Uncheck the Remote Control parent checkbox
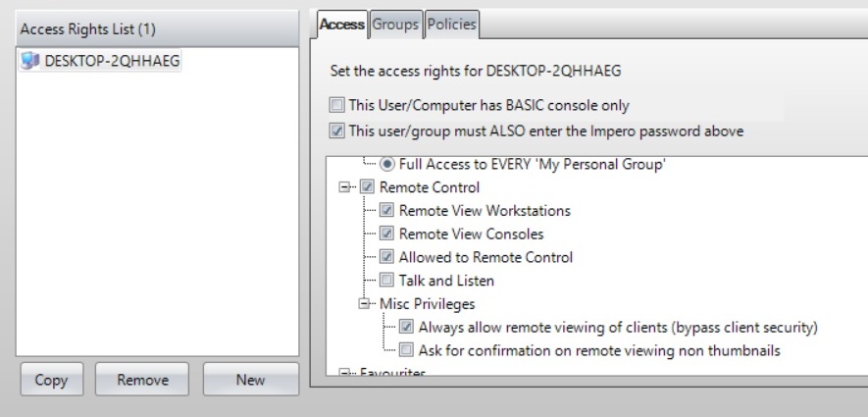Image resolution: width=868 pixels, height=417 pixels. (x=365, y=187)
